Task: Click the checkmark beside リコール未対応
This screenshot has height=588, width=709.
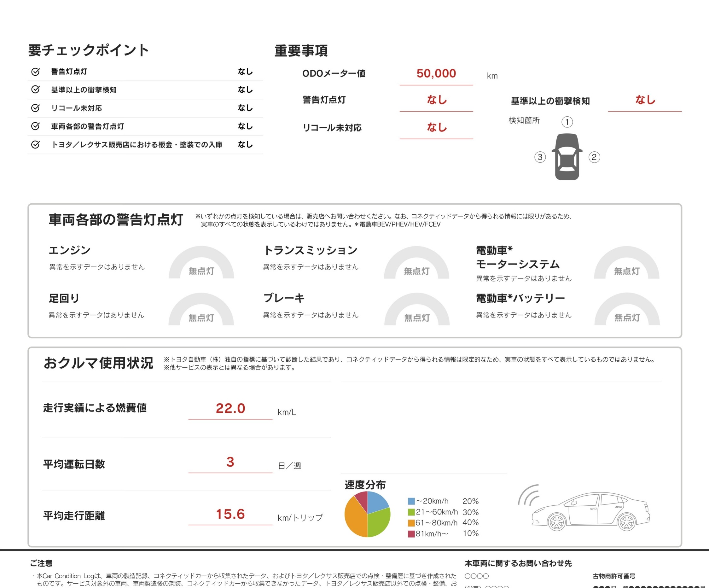Action: coord(35,108)
